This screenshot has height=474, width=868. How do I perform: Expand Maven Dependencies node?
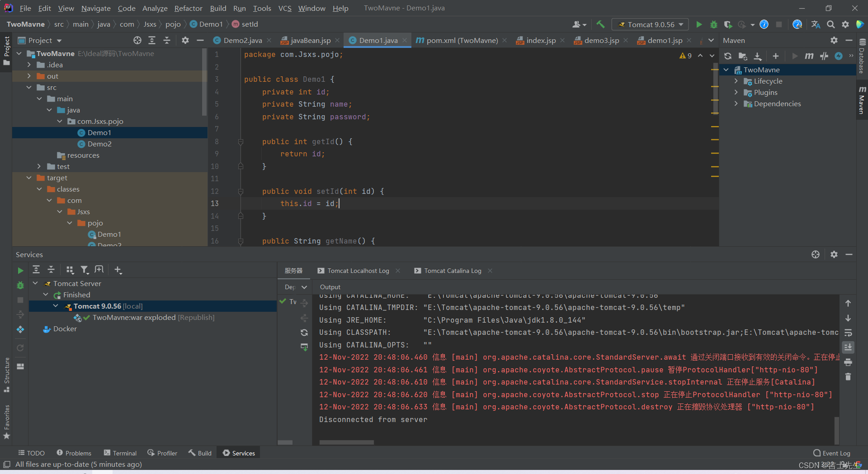click(x=736, y=103)
